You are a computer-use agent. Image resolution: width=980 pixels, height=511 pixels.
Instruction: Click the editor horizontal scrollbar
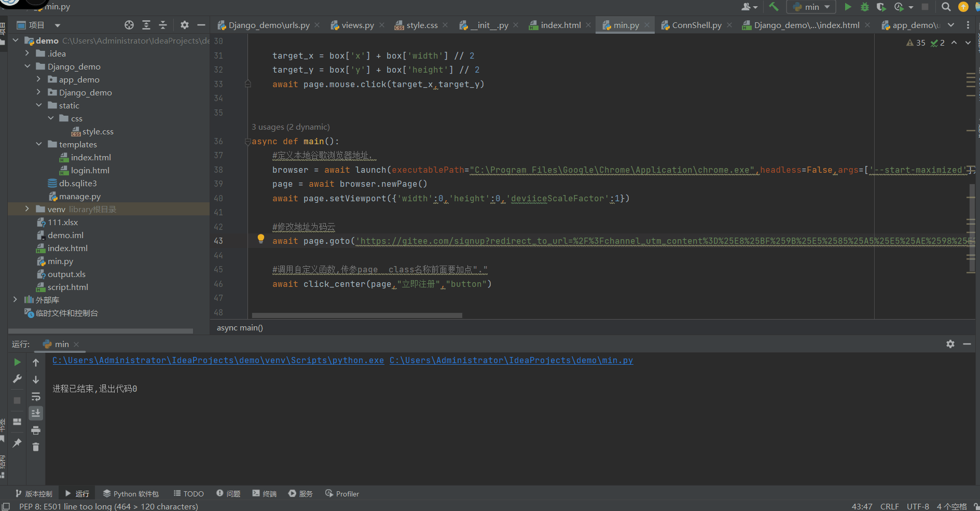point(356,315)
